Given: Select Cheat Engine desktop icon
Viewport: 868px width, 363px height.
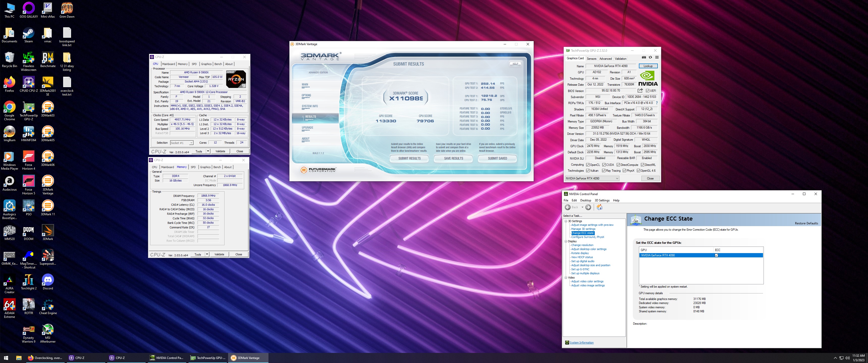Looking at the screenshot, I should pyautogui.click(x=48, y=307).
